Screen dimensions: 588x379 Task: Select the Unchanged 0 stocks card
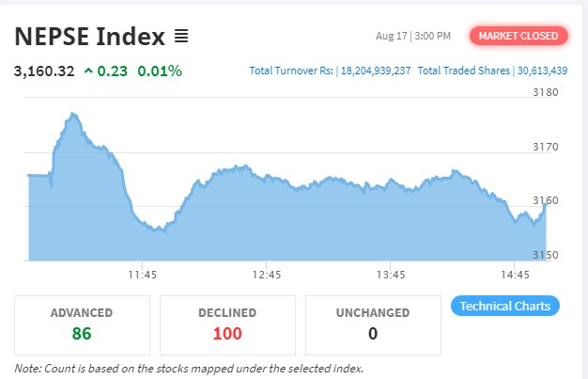(372, 324)
